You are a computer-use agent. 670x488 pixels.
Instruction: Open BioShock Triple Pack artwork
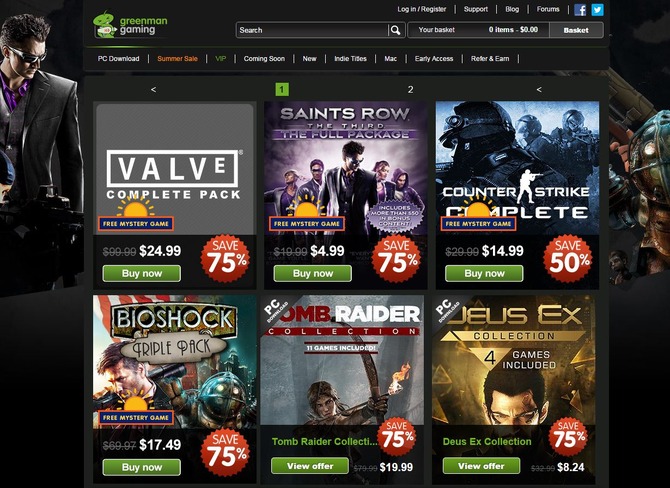[174, 362]
